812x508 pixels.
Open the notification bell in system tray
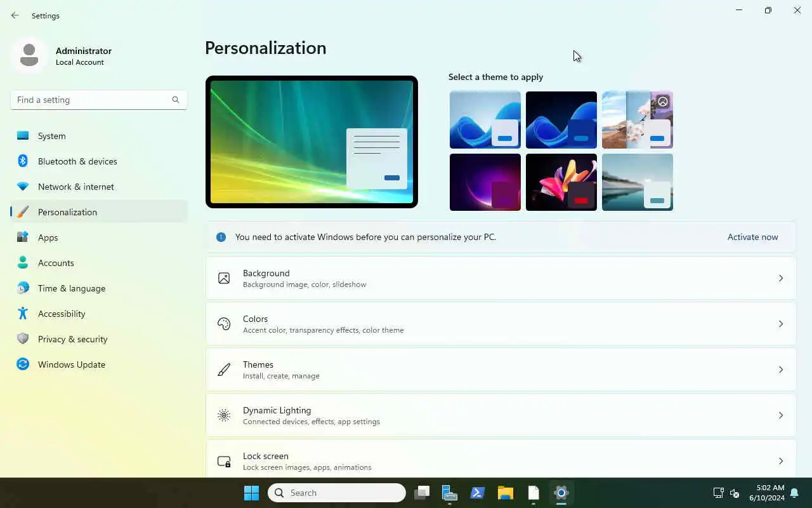pos(794,493)
